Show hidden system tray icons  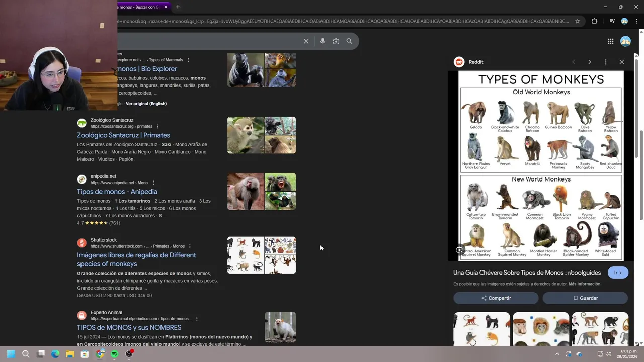[557, 354]
